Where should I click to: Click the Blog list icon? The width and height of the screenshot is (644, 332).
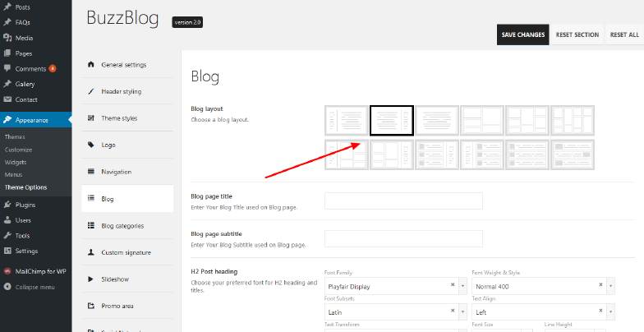point(91,199)
